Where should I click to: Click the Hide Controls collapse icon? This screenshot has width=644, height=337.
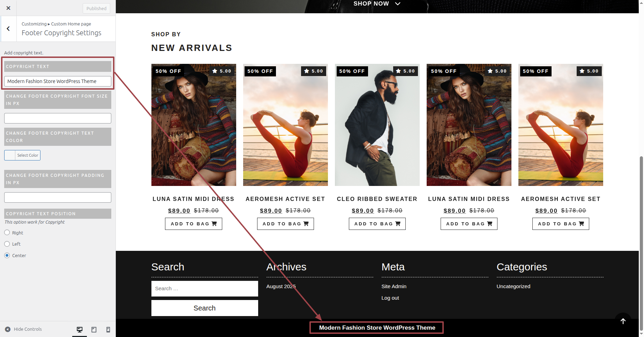[8, 329]
